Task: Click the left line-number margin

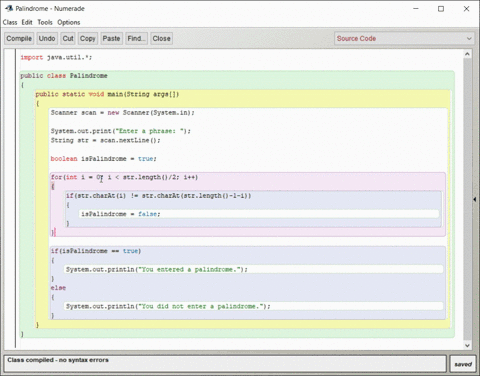Action: [10, 198]
